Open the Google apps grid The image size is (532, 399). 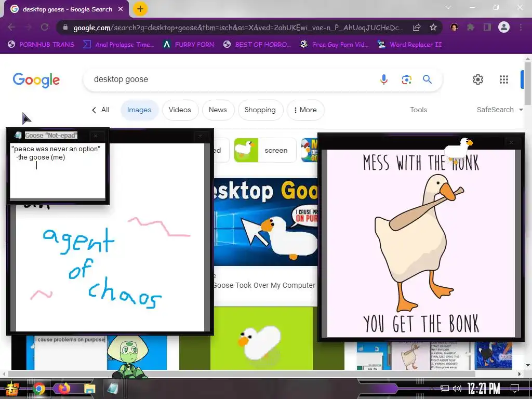(x=504, y=79)
